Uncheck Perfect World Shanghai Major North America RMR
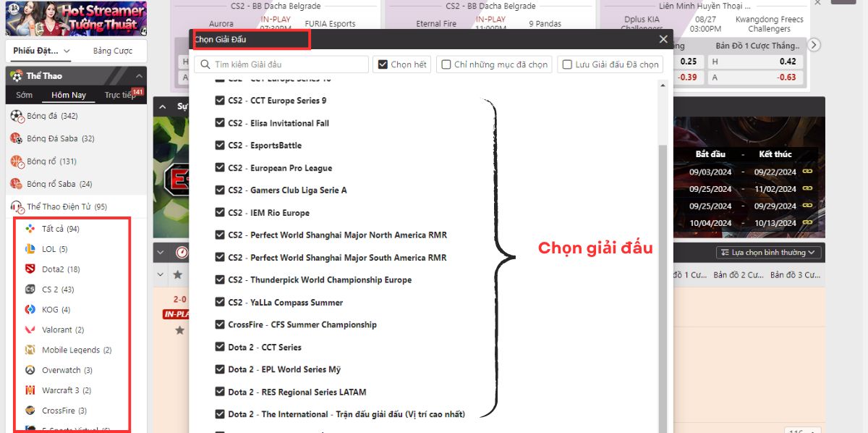 click(220, 235)
